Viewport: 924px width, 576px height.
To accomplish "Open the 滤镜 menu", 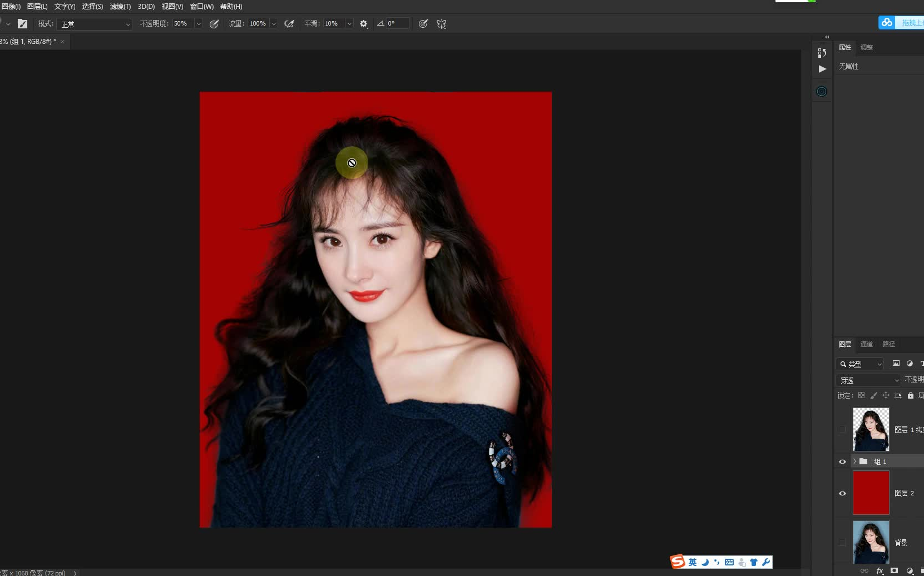I will 120,7.
